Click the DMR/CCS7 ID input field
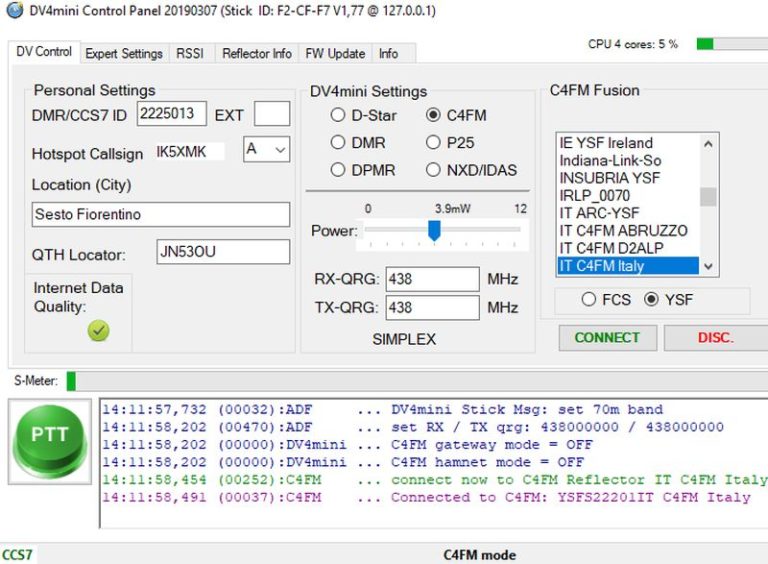768x564 pixels. 171,114
